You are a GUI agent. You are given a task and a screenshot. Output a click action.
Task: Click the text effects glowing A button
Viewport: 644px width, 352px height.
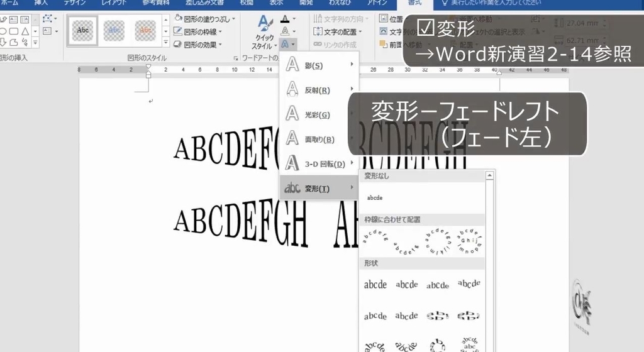(x=287, y=44)
